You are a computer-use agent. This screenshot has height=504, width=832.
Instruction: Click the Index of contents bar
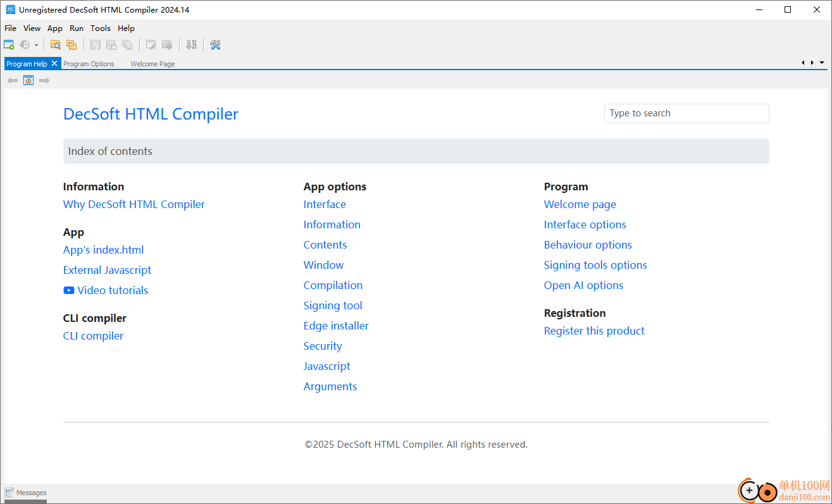tap(416, 151)
